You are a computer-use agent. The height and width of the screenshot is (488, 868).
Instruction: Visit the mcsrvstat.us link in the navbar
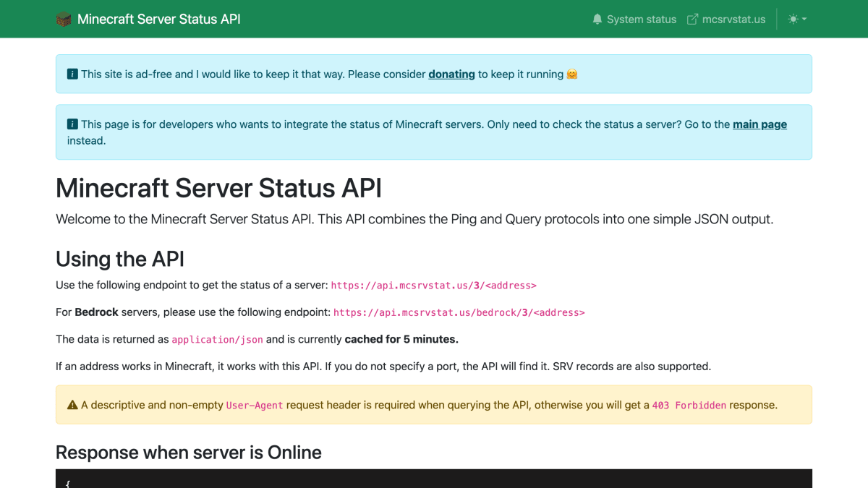[x=726, y=20]
